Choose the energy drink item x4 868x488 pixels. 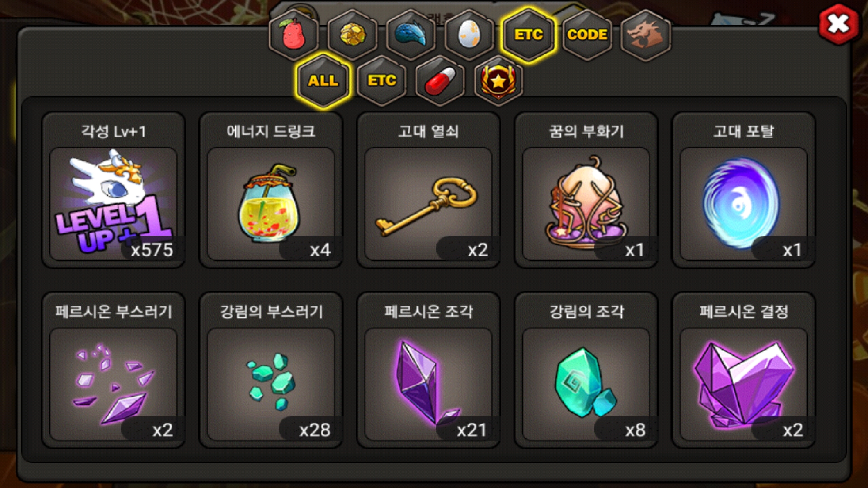271,190
